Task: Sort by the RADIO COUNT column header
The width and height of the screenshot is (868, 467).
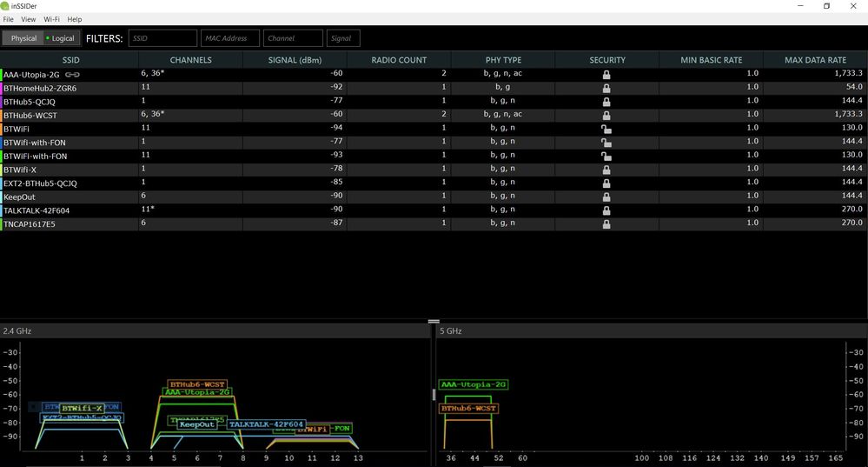Action: (399, 60)
